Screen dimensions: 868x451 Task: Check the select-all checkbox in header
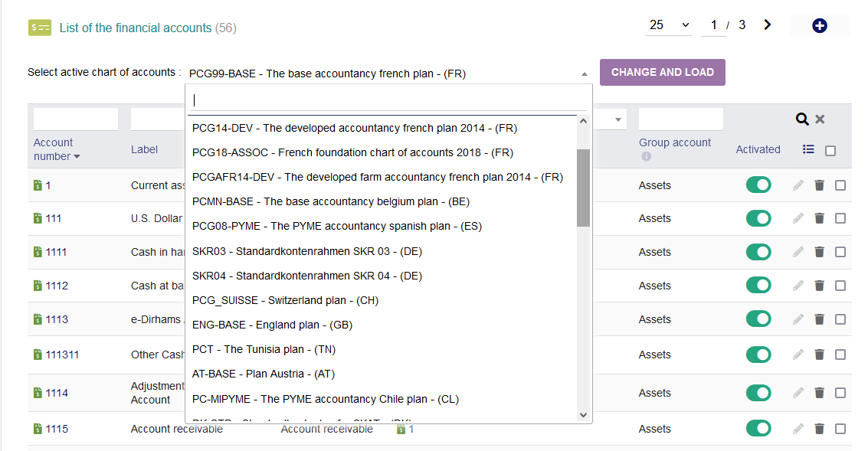click(x=830, y=151)
